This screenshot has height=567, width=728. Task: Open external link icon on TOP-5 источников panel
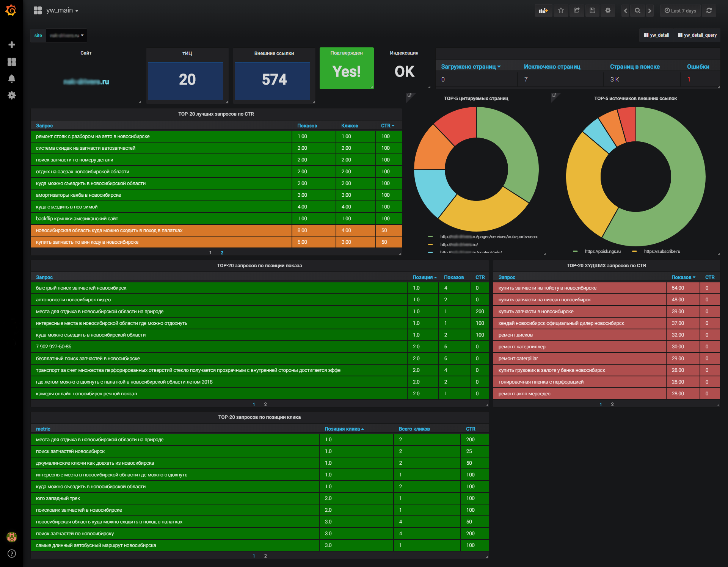(554, 95)
